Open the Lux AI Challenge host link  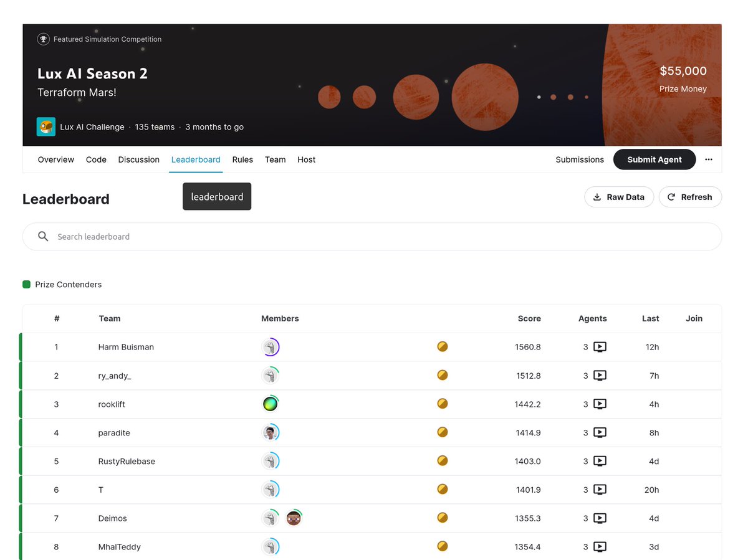pos(92,127)
